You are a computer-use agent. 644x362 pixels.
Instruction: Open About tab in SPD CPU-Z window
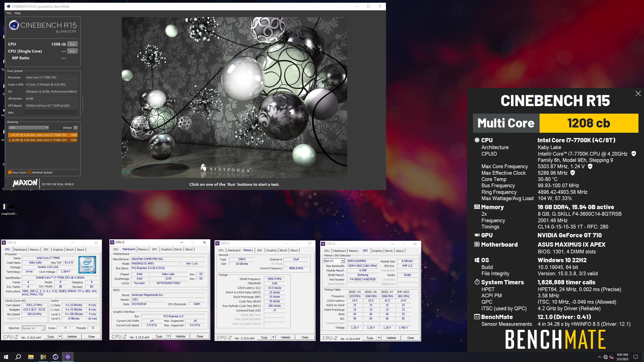point(400,251)
